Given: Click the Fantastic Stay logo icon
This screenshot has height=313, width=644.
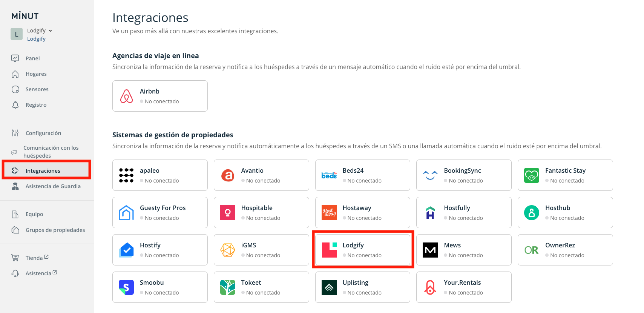Looking at the screenshot, I should (532, 175).
